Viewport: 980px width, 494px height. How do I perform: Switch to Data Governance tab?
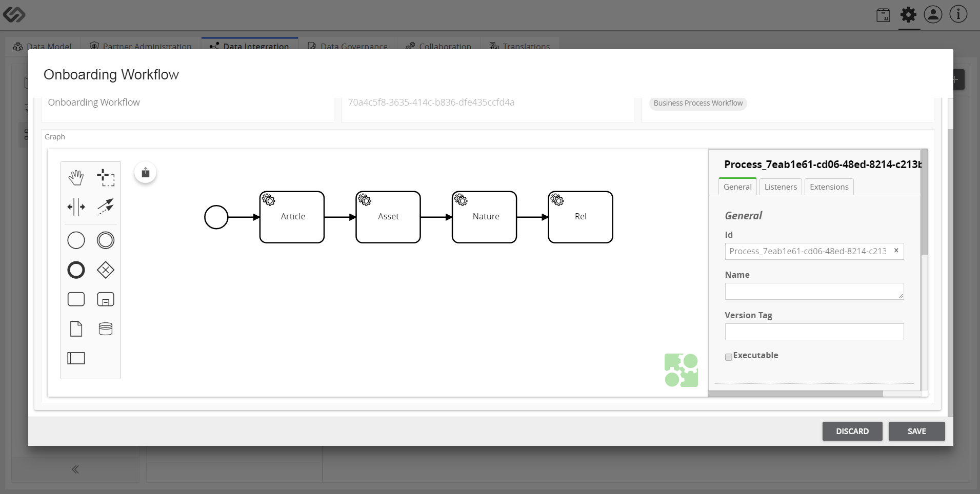pyautogui.click(x=348, y=44)
